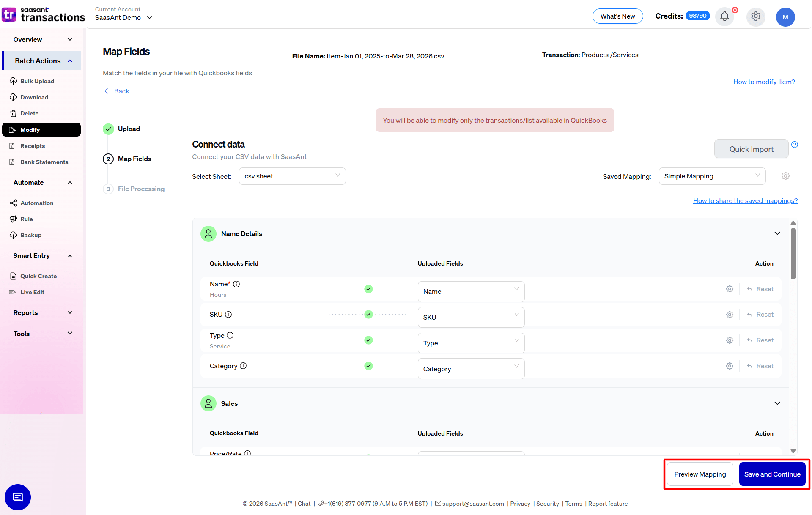The height and width of the screenshot is (515, 812).
Task: Open the How to modify Item link
Action: [x=764, y=82]
